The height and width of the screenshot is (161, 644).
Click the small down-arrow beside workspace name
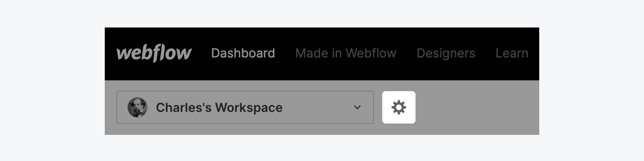click(357, 107)
